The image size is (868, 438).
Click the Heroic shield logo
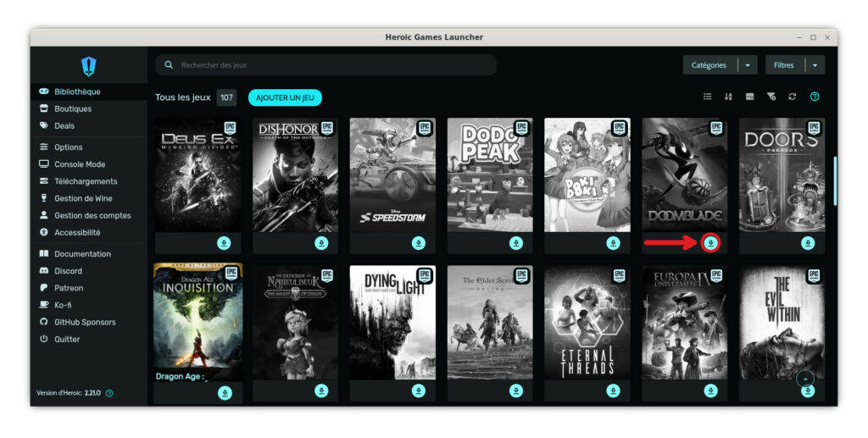tap(88, 65)
